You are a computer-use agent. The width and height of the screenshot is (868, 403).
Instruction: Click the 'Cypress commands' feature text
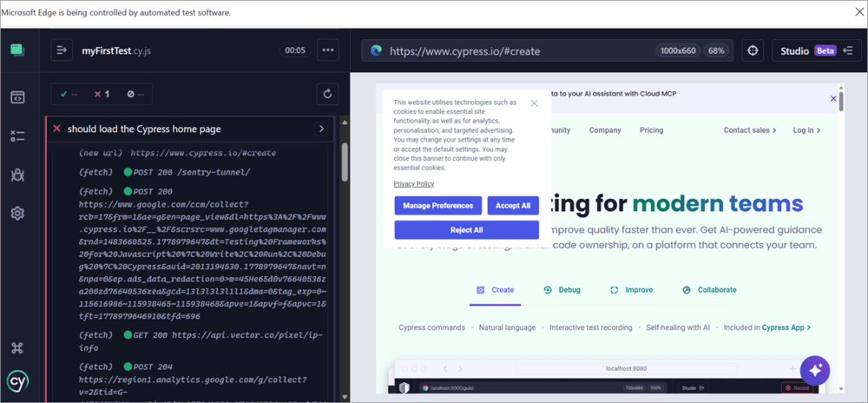[431, 327]
